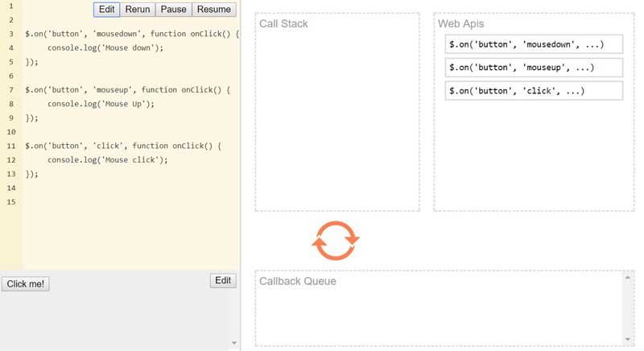Place cursor on console.log('Mouse Up') line
Image resolution: width=644 pixels, height=351 pixels.
tap(101, 104)
